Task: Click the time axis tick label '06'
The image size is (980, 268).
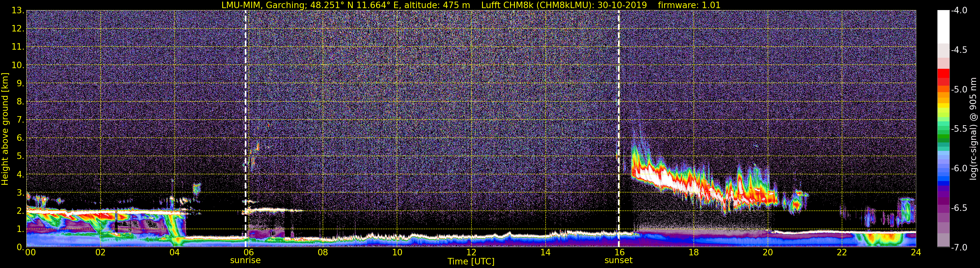Action: (x=249, y=252)
